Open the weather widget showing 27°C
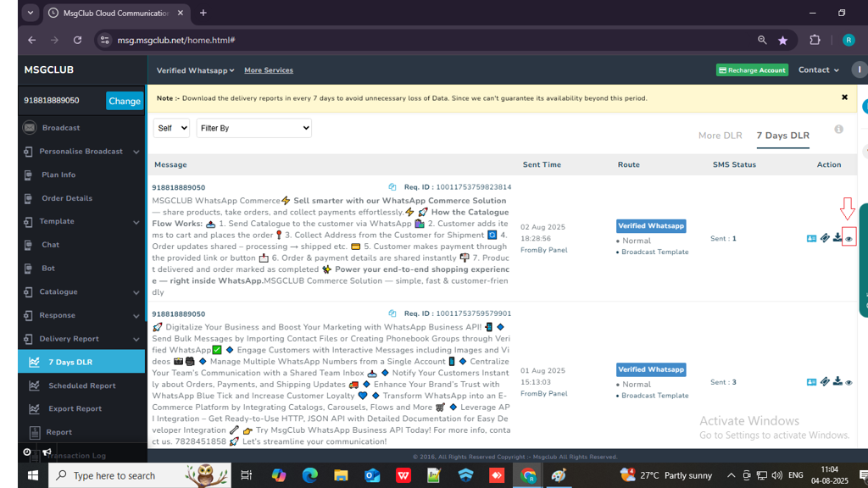This screenshot has width=868, height=488. click(666, 475)
